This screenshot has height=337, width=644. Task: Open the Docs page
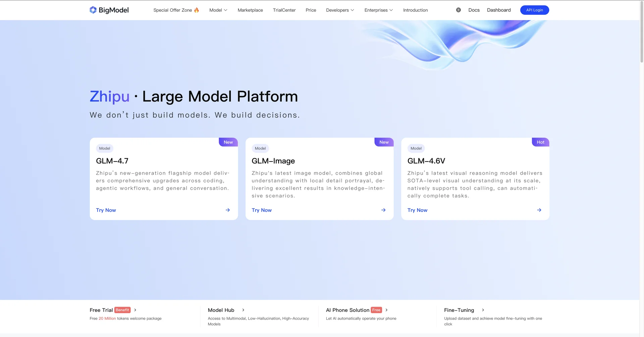coord(474,10)
